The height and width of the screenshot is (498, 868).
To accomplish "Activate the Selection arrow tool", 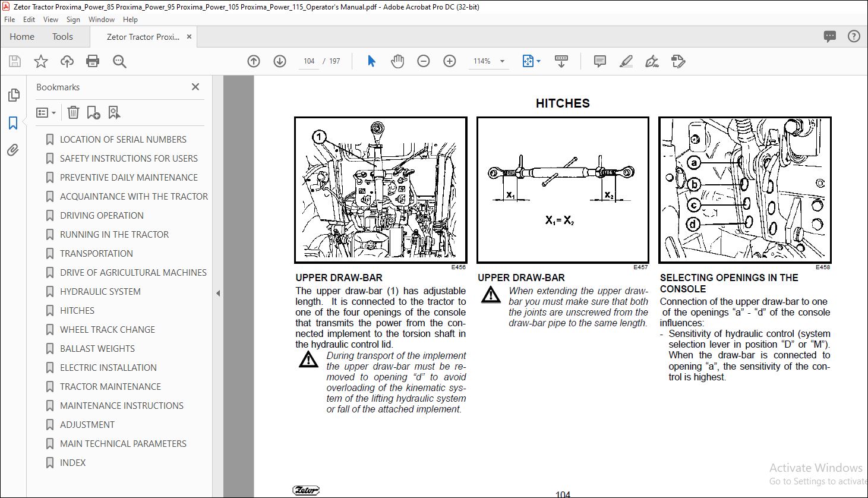I will [371, 61].
